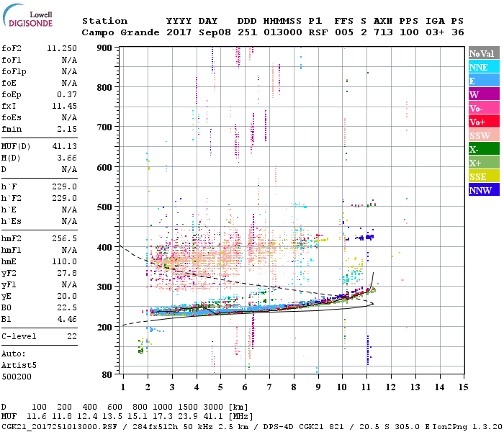Click the hmF2 value 256.5

click(64, 238)
